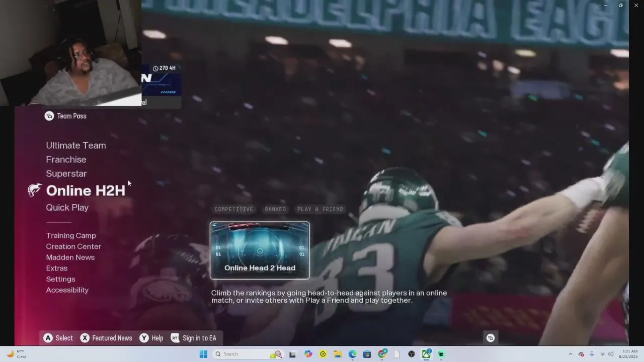The width and height of the screenshot is (644, 362).
Task: Switch to Ranked tab
Action: [x=275, y=209]
